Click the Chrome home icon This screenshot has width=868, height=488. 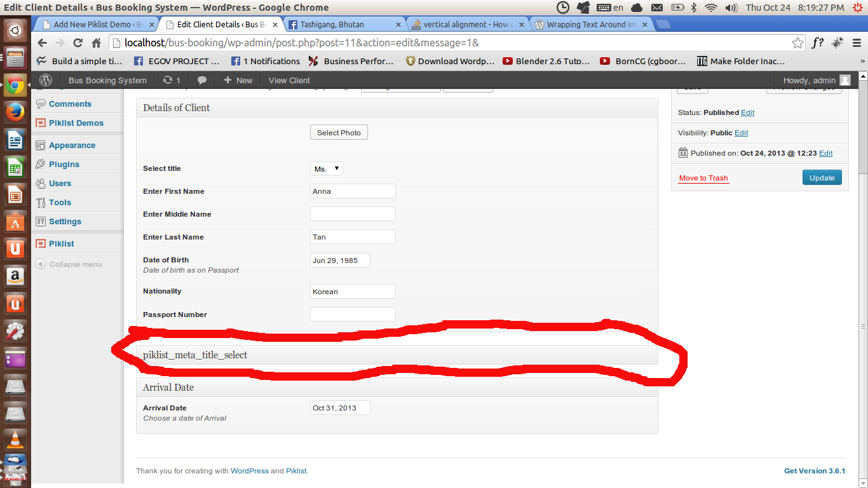click(97, 43)
